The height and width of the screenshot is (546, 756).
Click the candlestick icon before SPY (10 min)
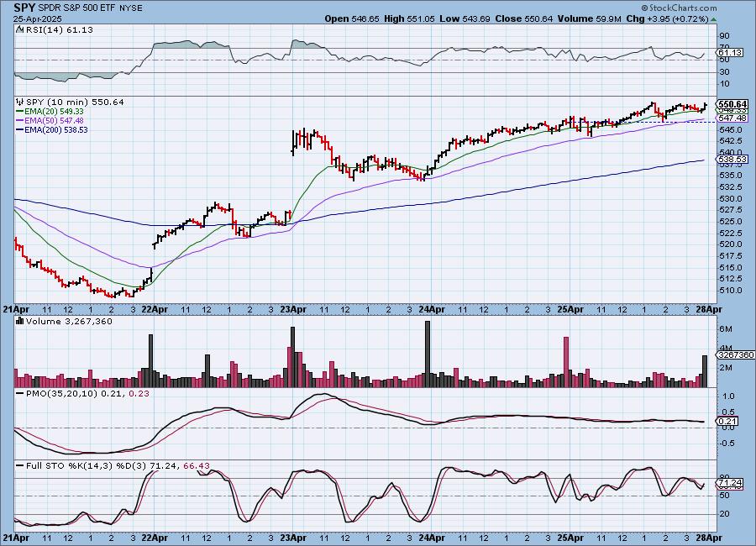20,102
